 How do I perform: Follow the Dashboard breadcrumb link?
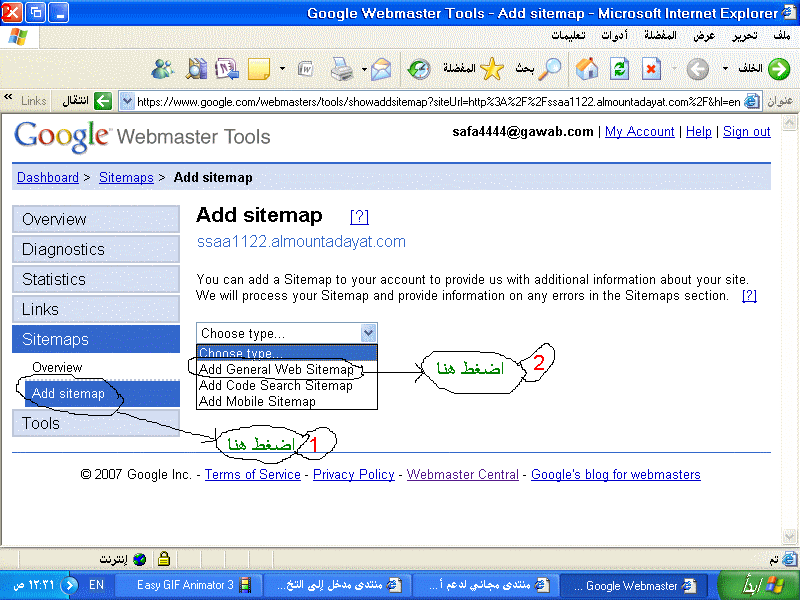48,178
